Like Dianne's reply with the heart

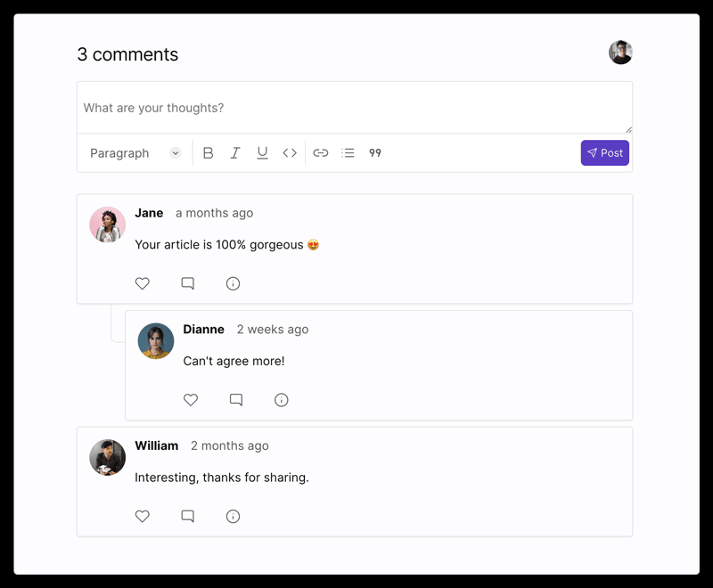click(191, 400)
